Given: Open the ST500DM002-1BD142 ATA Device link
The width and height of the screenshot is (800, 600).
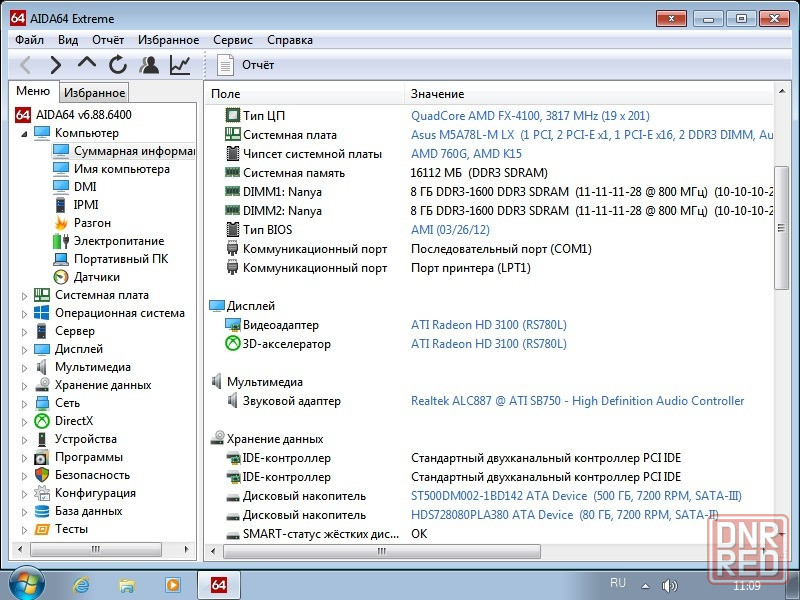Looking at the screenshot, I should (x=576, y=496).
